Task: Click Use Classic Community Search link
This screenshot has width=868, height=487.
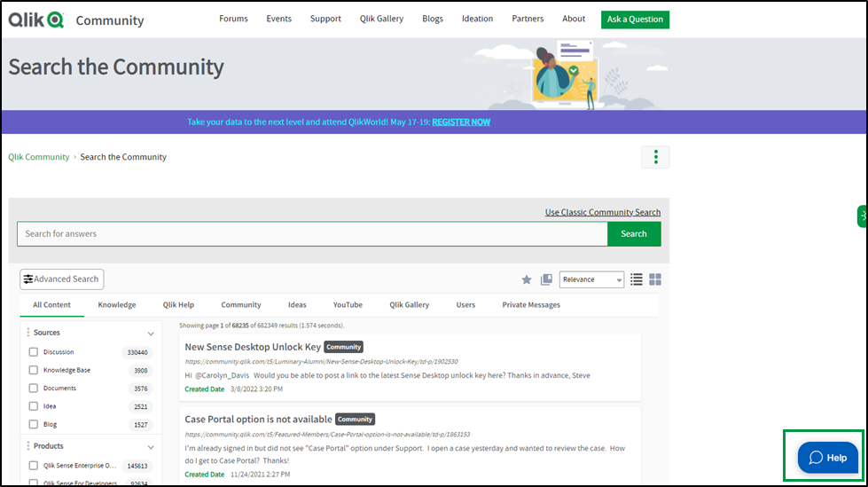Action: (x=602, y=212)
